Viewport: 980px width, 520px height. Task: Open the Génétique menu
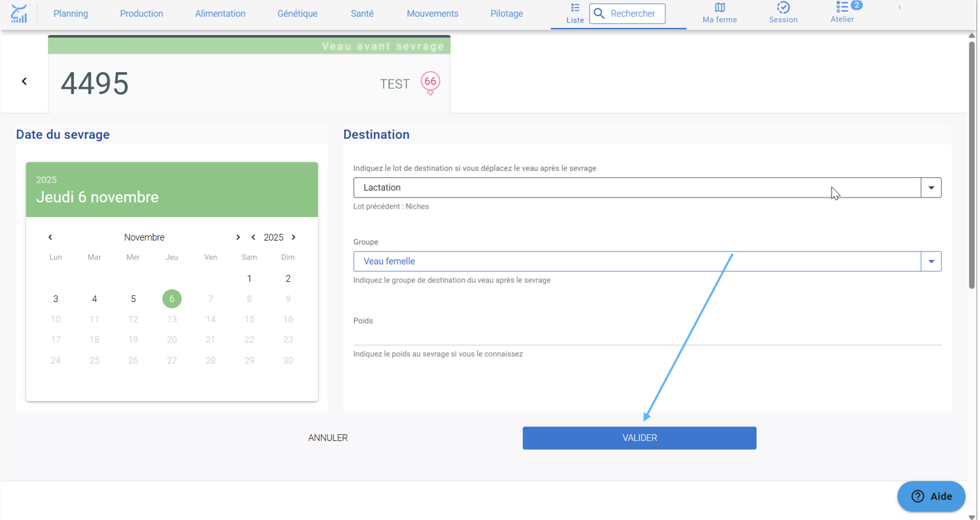tap(297, 13)
